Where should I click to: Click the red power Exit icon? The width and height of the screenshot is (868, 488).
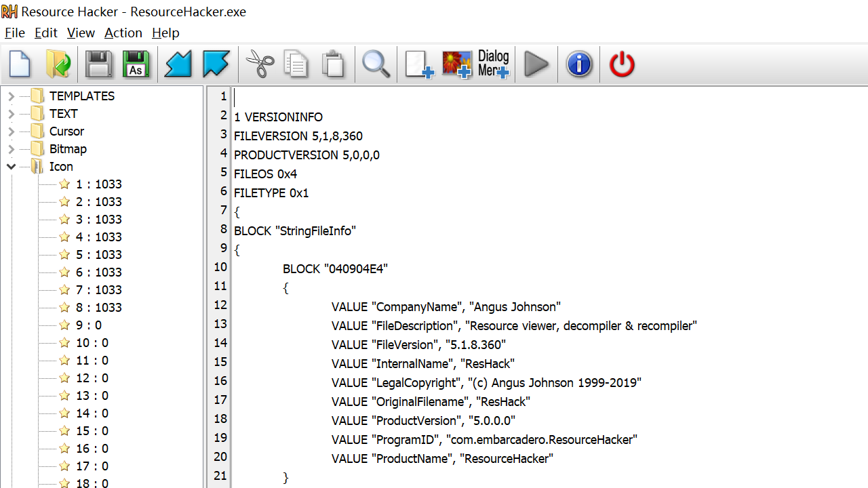coord(621,64)
